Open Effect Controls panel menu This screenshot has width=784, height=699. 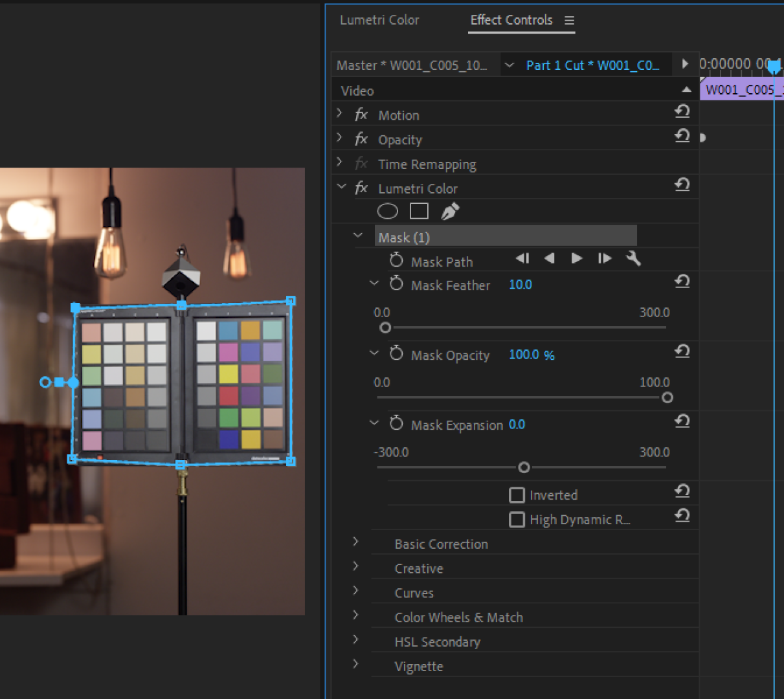(570, 21)
